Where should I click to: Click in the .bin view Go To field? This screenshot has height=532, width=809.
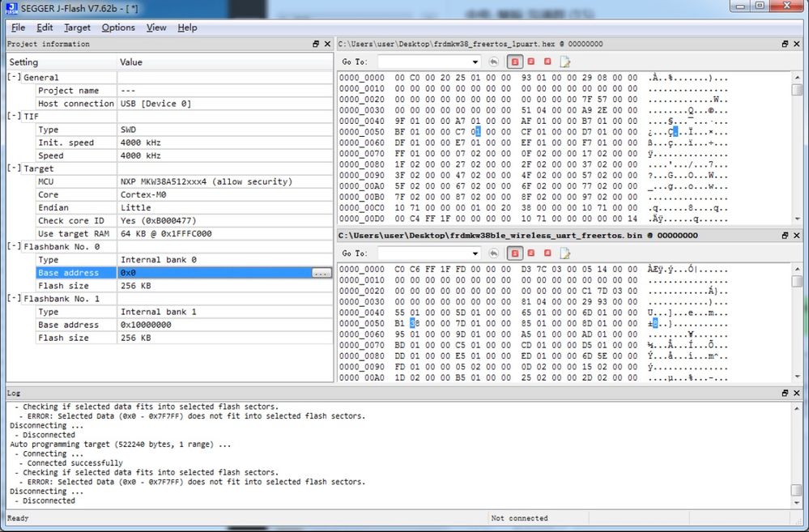click(x=424, y=253)
